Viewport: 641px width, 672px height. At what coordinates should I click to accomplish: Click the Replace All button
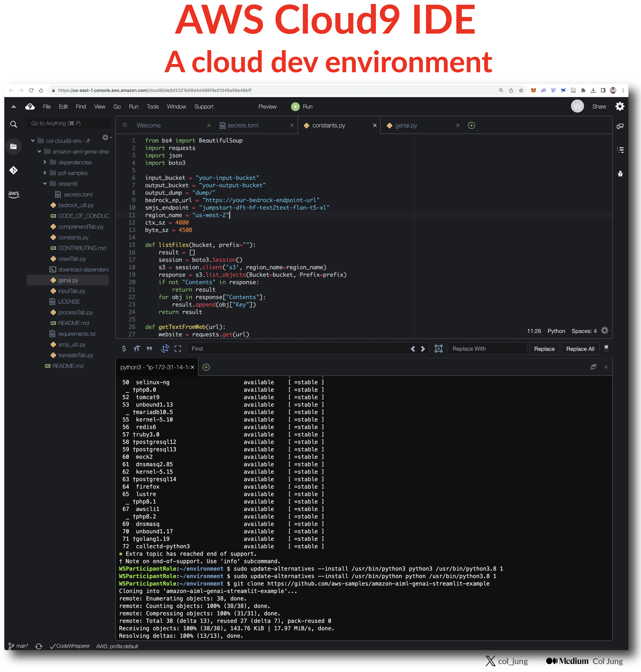[x=580, y=349]
